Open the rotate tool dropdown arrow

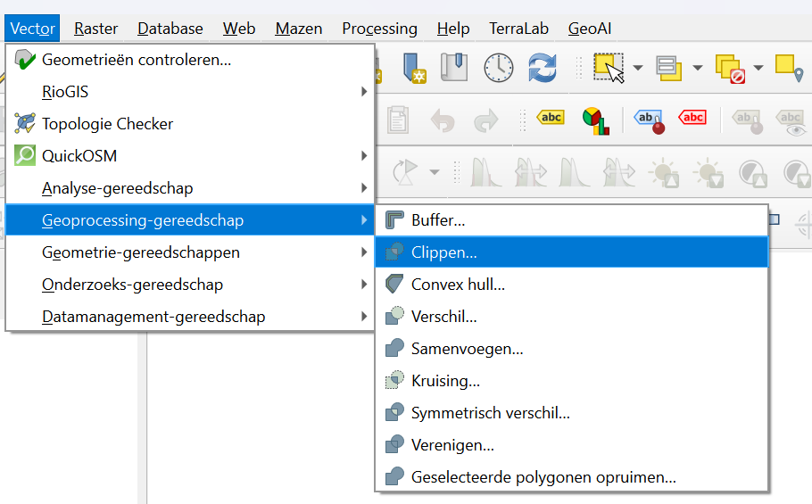click(435, 172)
